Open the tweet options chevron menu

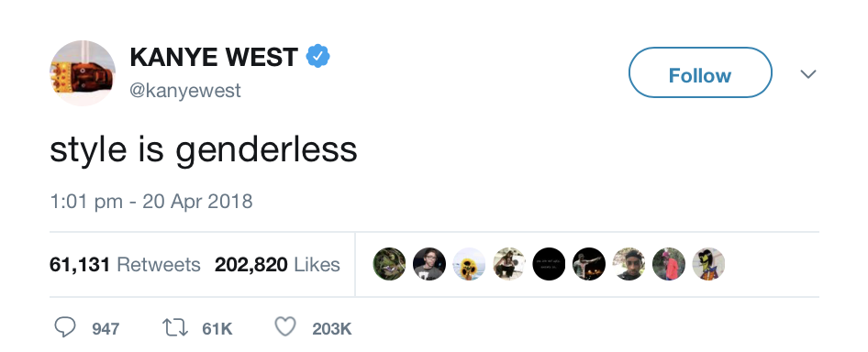tap(808, 73)
